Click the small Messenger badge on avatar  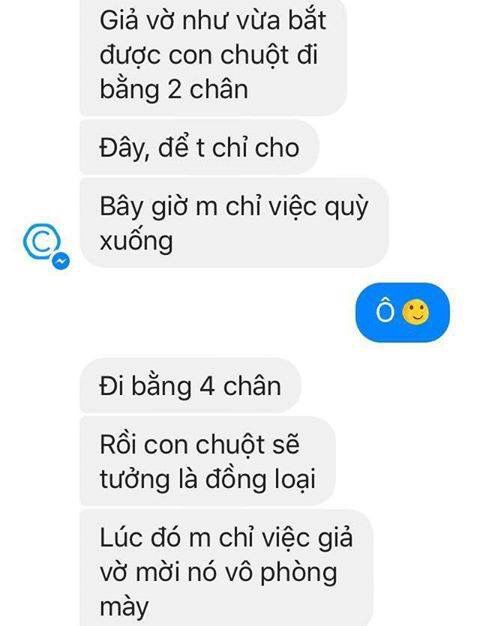pyautogui.click(x=60, y=261)
